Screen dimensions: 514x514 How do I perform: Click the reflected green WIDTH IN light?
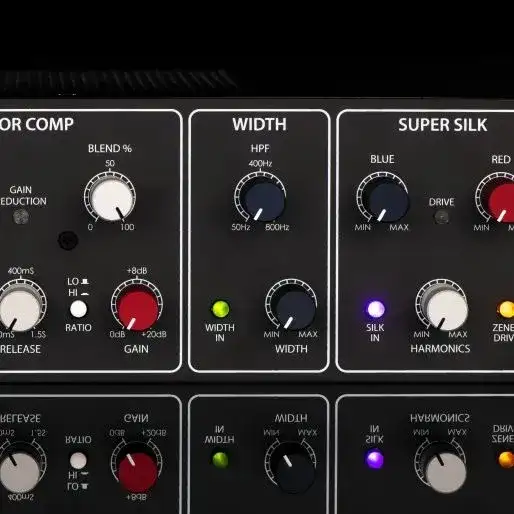220,459
